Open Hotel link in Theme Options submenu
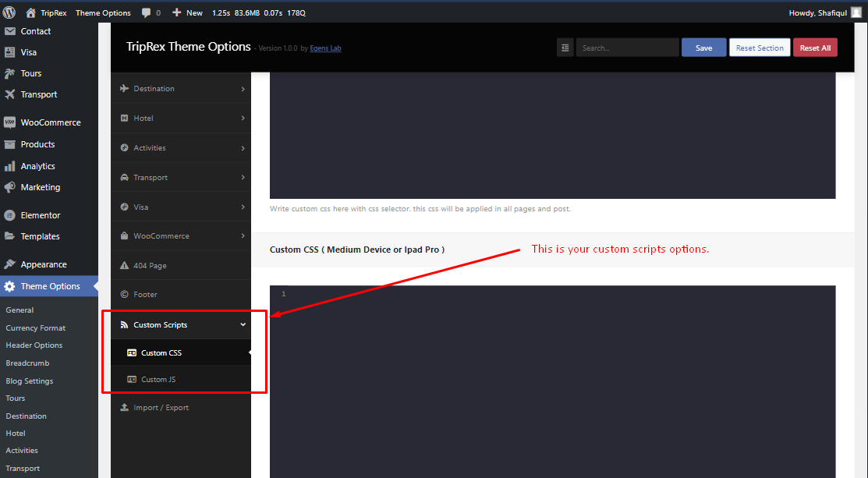This screenshot has width=868, height=478. coord(16,433)
